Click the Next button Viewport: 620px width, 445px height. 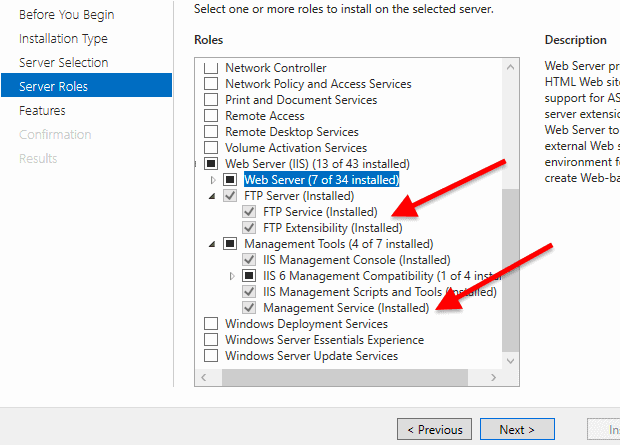point(517,429)
